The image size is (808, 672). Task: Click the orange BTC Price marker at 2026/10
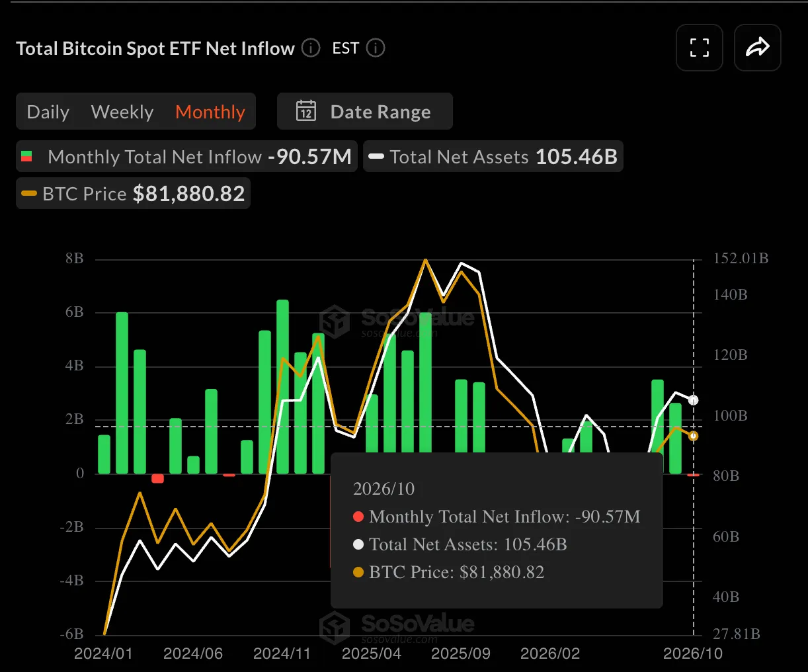693,436
